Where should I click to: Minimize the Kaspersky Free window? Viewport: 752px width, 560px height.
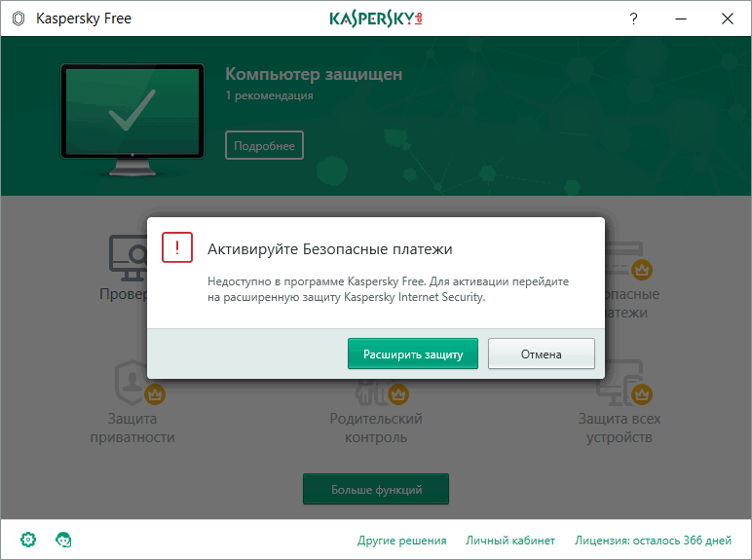pos(681,19)
